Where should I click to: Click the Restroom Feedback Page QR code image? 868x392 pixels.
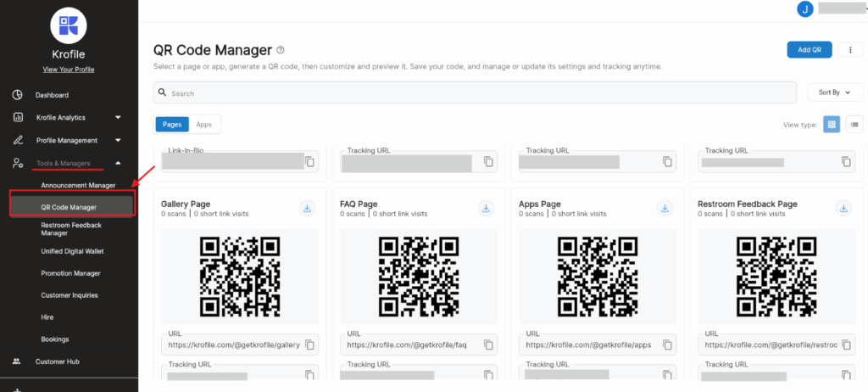coord(776,277)
